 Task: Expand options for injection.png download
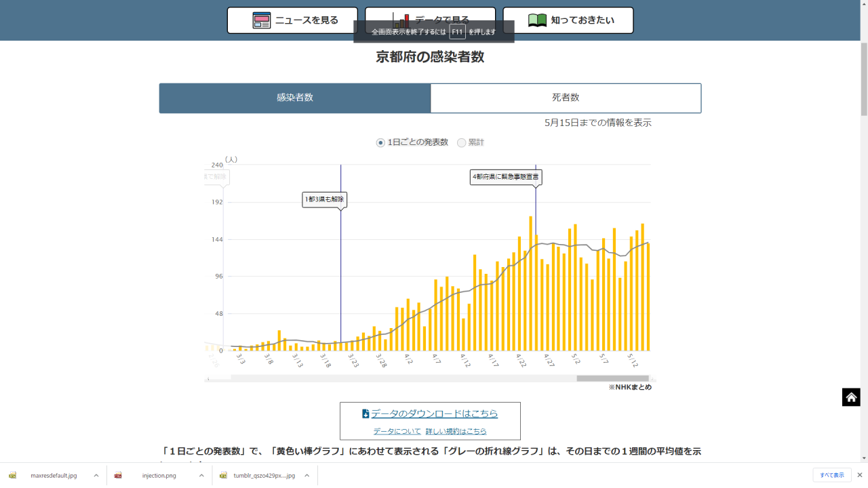pyautogui.click(x=201, y=475)
